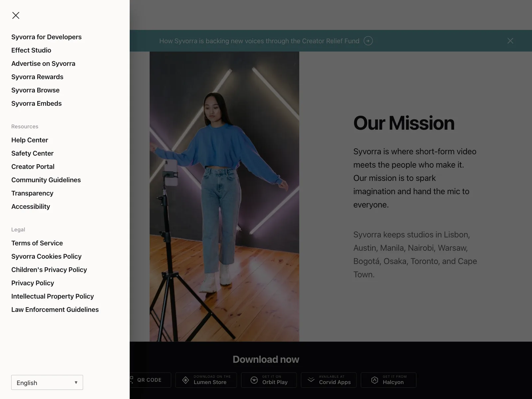Click the studio locations paragraph

tap(415, 254)
